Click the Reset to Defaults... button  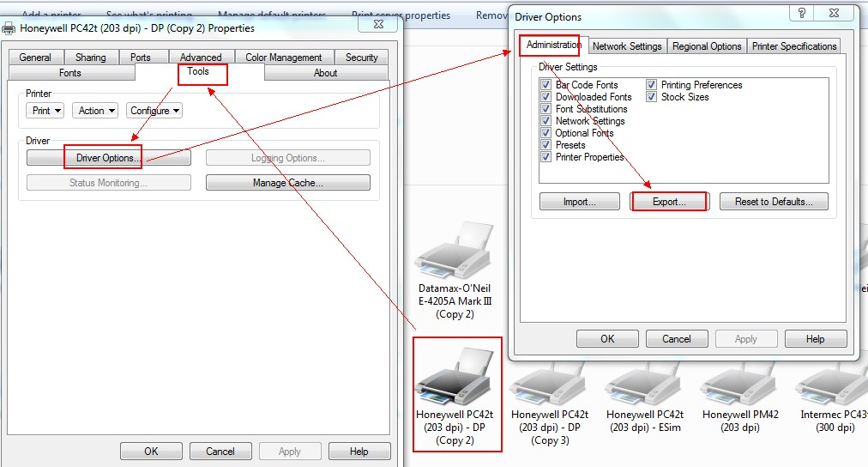coord(774,202)
